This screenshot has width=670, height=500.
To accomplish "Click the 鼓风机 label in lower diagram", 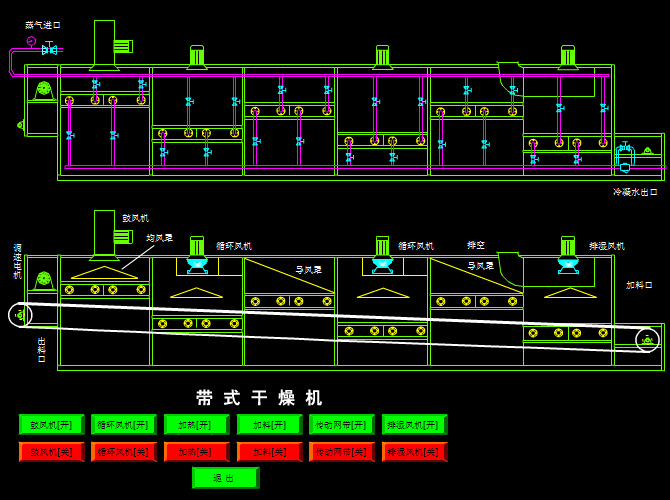I will click(135, 218).
